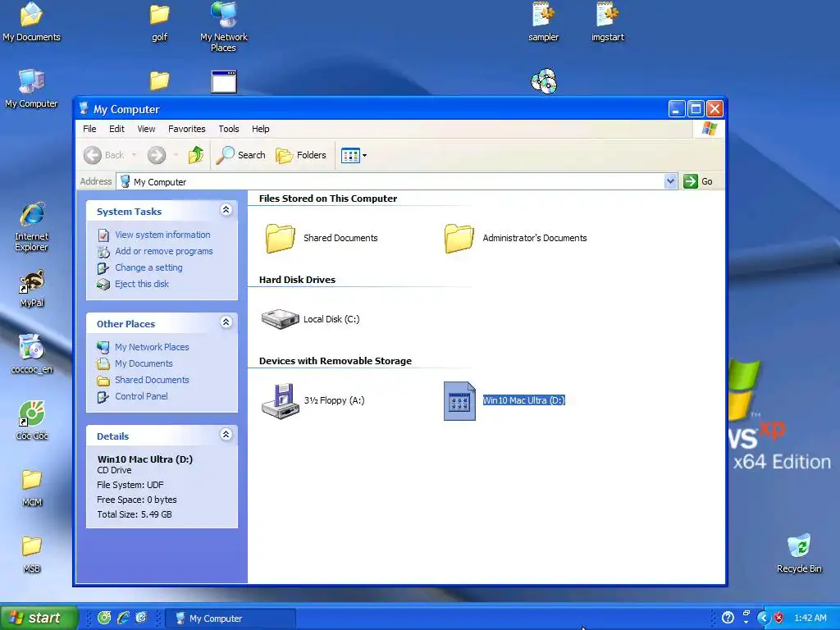Open the Back history dropdown arrow
The image size is (840, 630).
(x=134, y=155)
